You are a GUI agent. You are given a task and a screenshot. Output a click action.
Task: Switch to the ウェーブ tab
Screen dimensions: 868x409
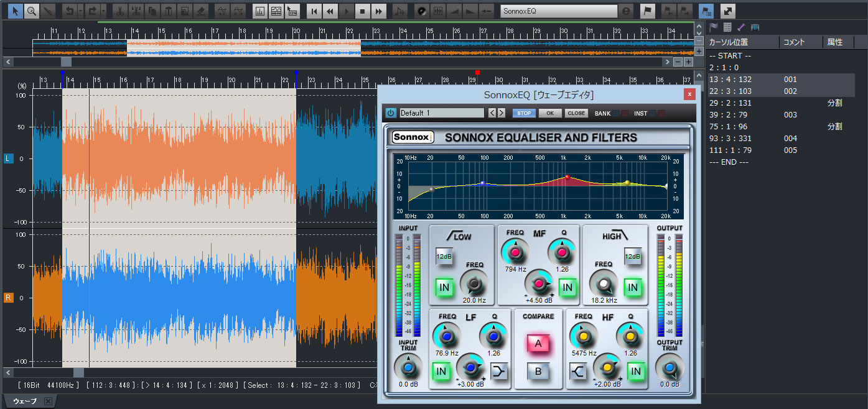(25, 402)
